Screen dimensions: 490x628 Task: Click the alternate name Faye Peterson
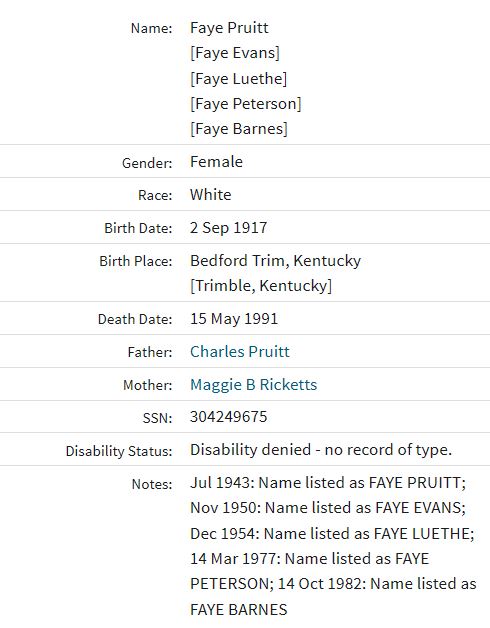pyautogui.click(x=246, y=104)
